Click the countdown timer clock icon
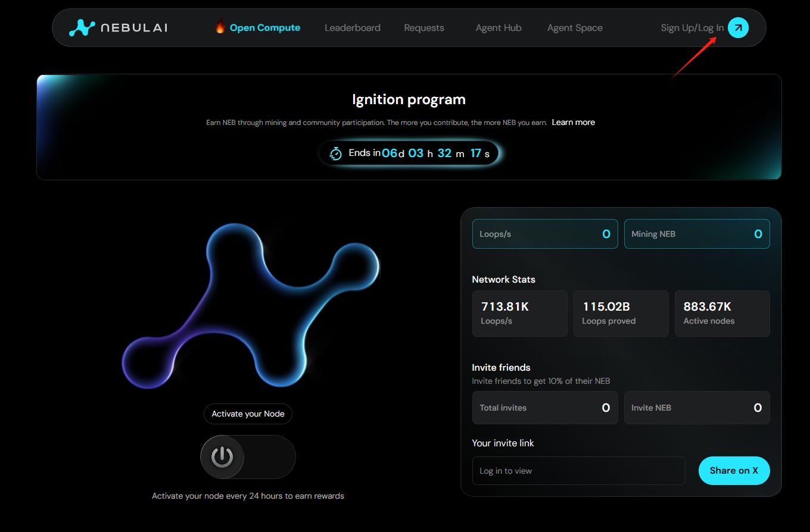 pos(336,154)
